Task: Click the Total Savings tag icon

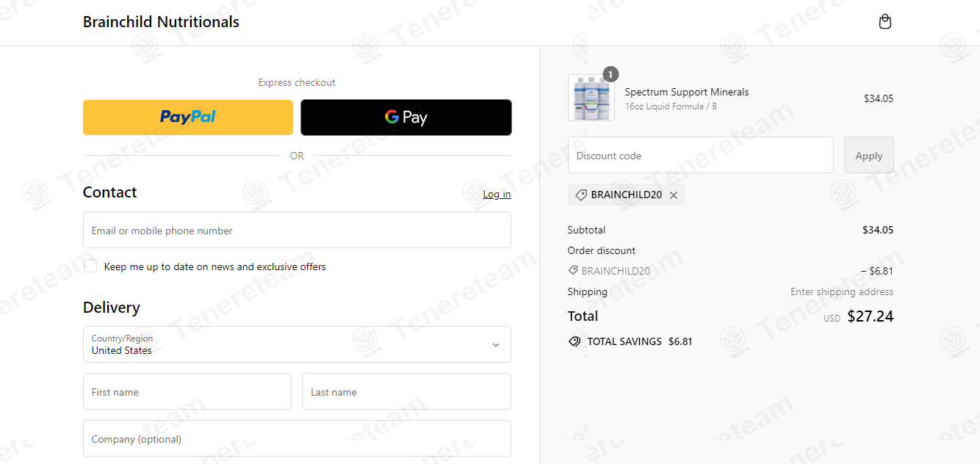Action: 574,341
